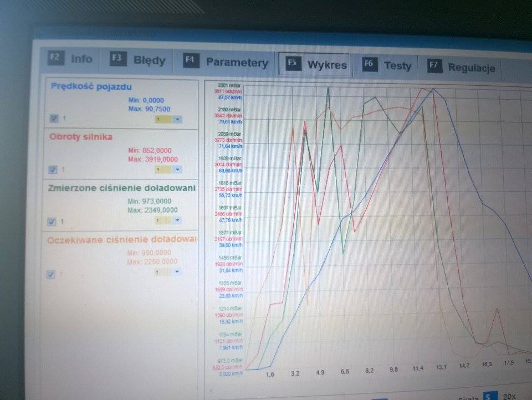Click the Min: 973,0000 value

coord(149,202)
